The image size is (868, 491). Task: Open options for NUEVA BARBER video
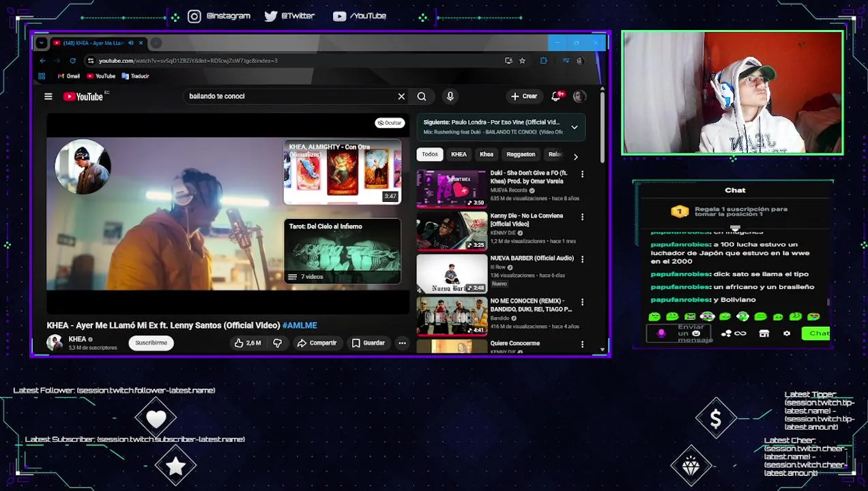tap(582, 259)
